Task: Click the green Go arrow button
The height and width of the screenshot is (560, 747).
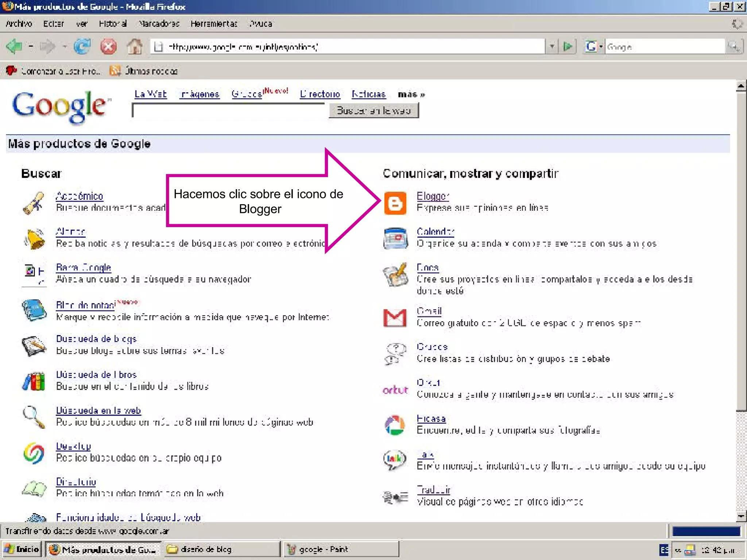Action: tap(568, 47)
